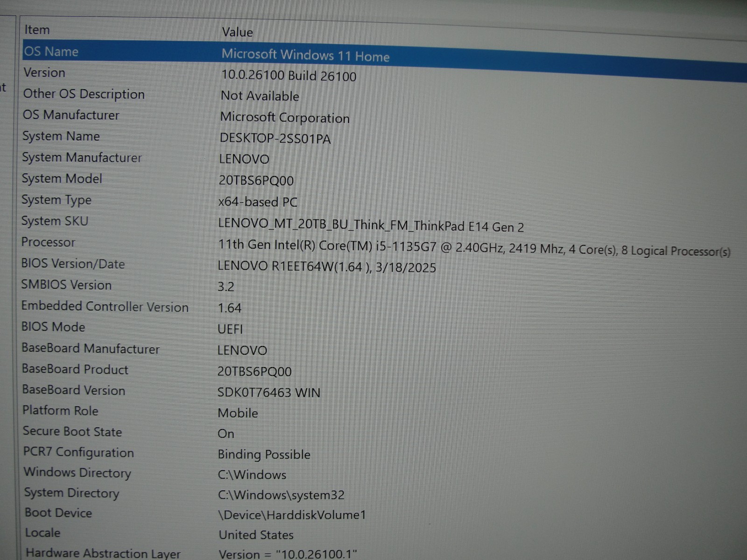Select the BaseBoard Manufacturer row
Viewport: 747px width, 560px height.
[91, 348]
